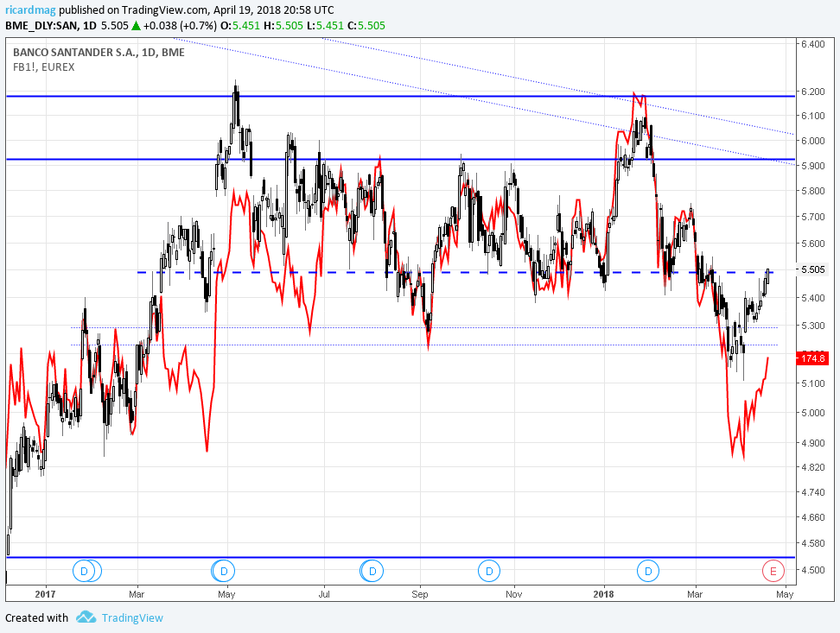This screenshot has width=840, height=633.
Task: Click the BANCO SANTANDER S.A., 1D, BME title
Action: click(x=99, y=53)
